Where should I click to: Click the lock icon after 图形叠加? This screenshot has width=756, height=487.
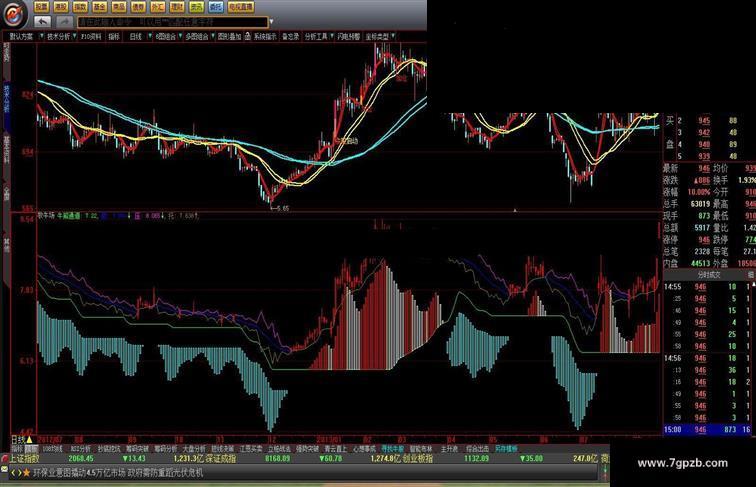247,36
